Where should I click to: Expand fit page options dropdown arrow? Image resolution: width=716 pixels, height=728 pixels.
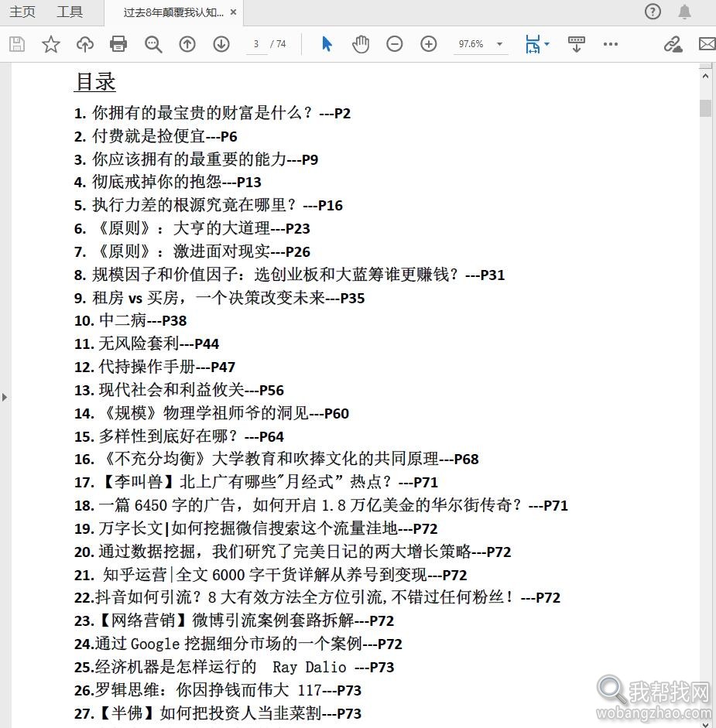546,44
